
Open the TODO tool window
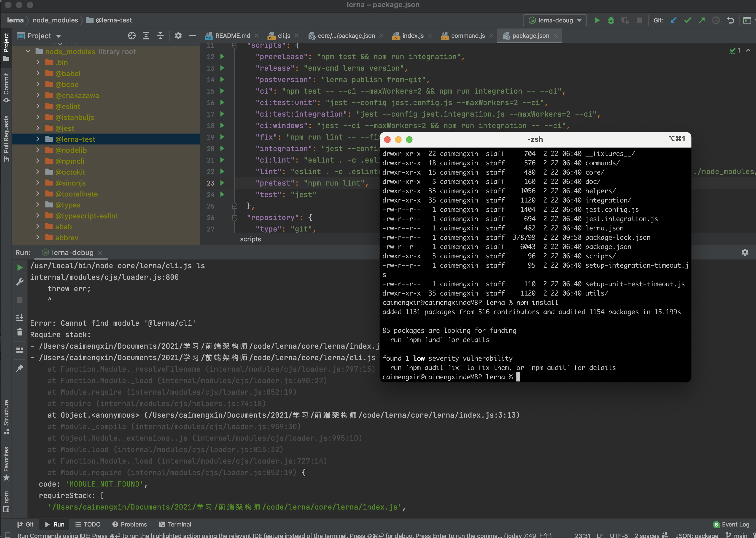click(88, 524)
